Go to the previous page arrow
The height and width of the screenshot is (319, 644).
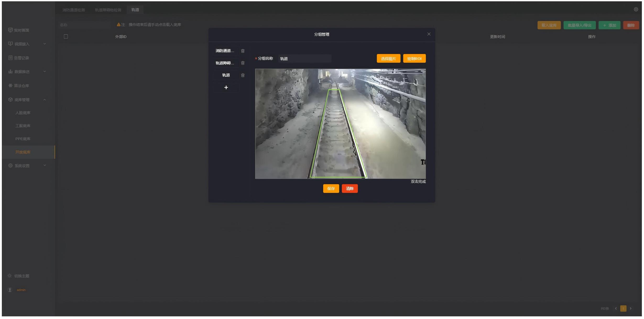pyautogui.click(x=616, y=309)
